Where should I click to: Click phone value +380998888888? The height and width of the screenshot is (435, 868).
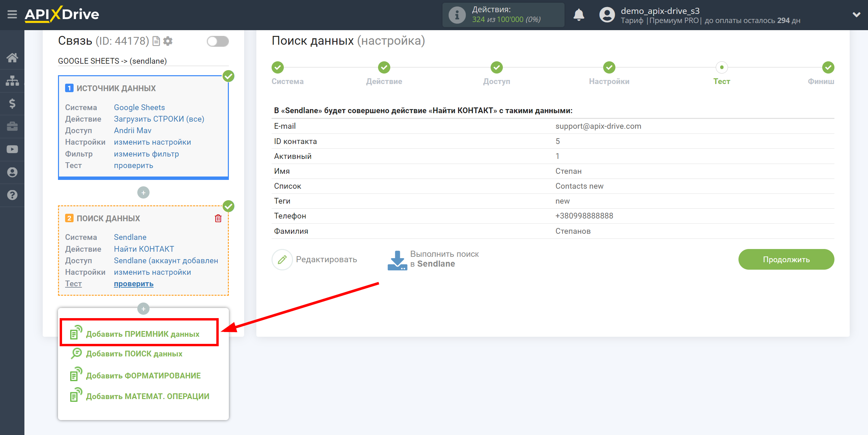coord(584,216)
